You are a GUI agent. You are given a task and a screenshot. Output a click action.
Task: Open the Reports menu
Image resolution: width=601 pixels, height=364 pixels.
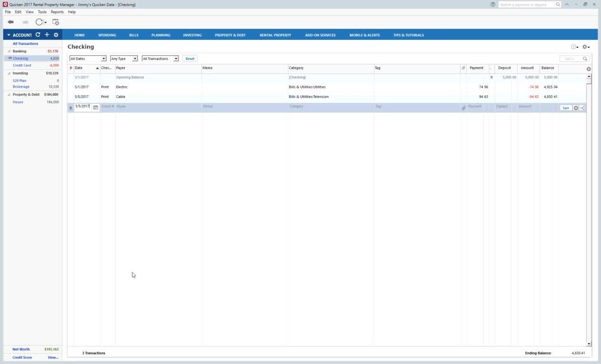pos(57,12)
